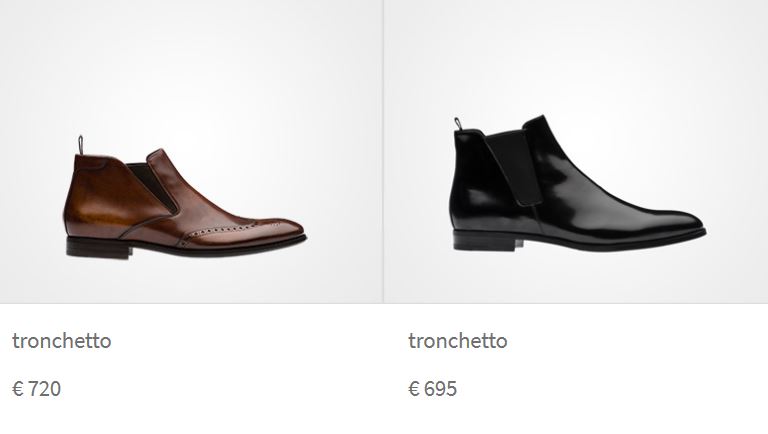768x434 pixels.
Task: Click empty gray background above the black boot
Action: pos(576,54)
